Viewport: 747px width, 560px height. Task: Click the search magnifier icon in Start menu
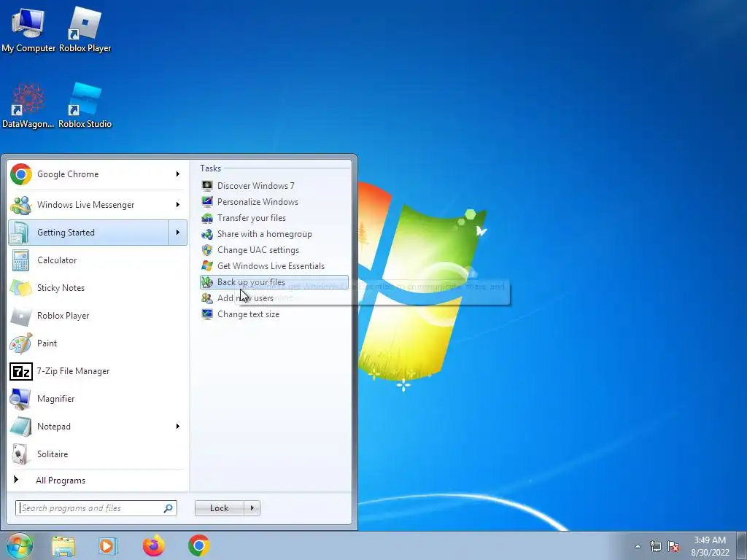tap(169, 508)
